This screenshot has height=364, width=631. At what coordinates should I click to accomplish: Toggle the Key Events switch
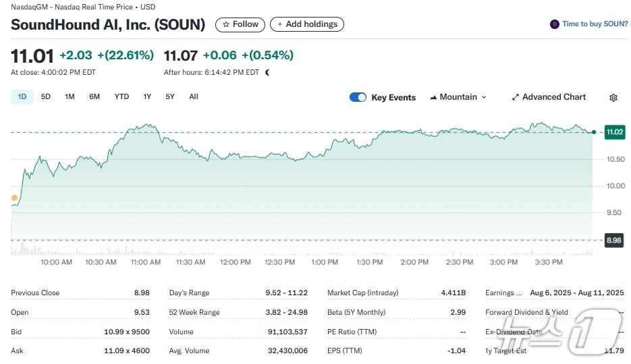tap(358, 97)
